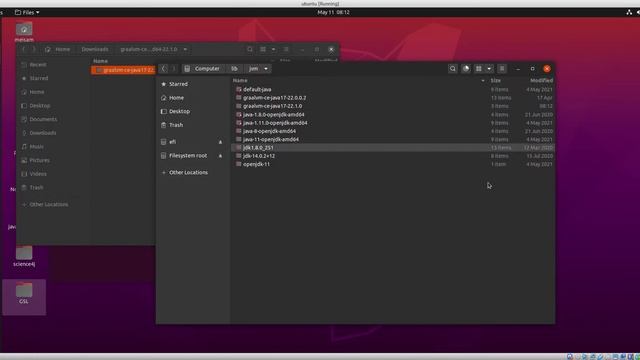Screen dimensions: 640x360
Task: Click Downloads path segment in background window
Action: tap(95, 49)
